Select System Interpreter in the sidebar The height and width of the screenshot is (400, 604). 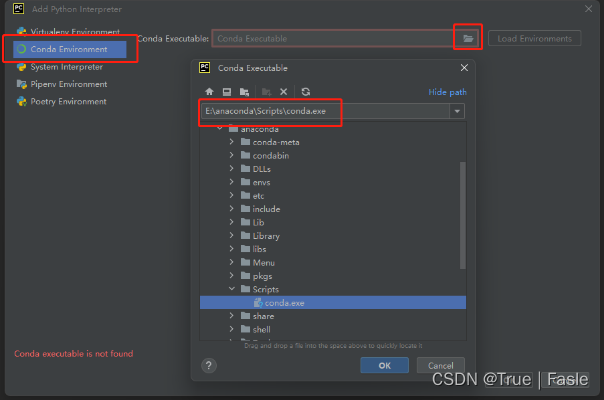(x=60, y=67)
